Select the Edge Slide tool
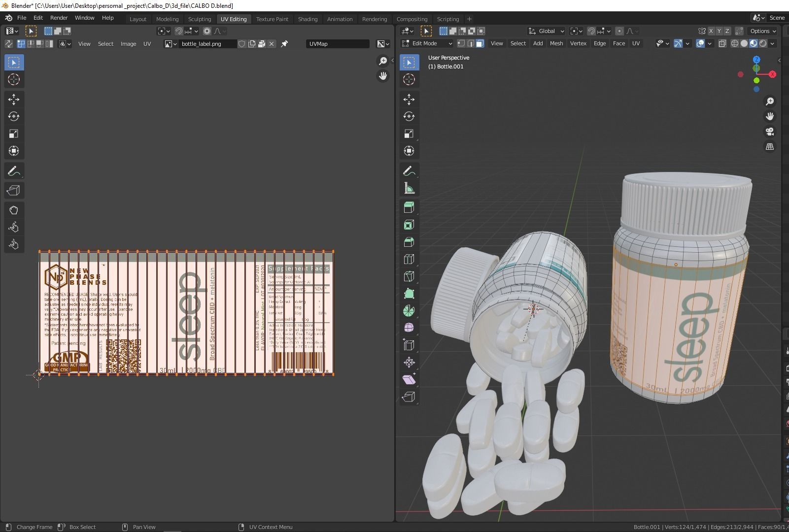 (409, 345)
